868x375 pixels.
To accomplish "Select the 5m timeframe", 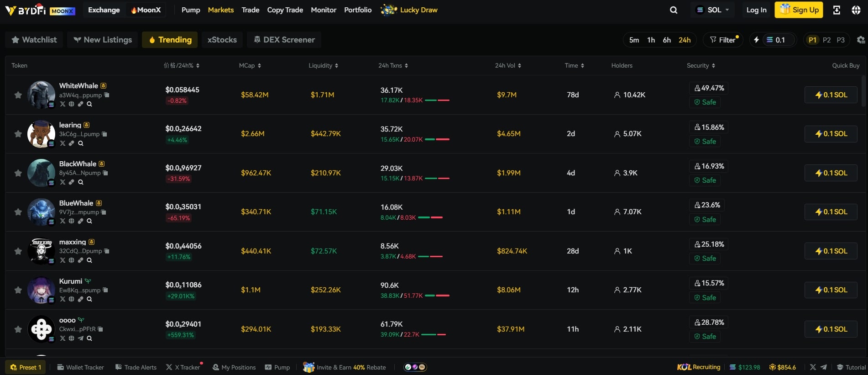I will [634, 40].
